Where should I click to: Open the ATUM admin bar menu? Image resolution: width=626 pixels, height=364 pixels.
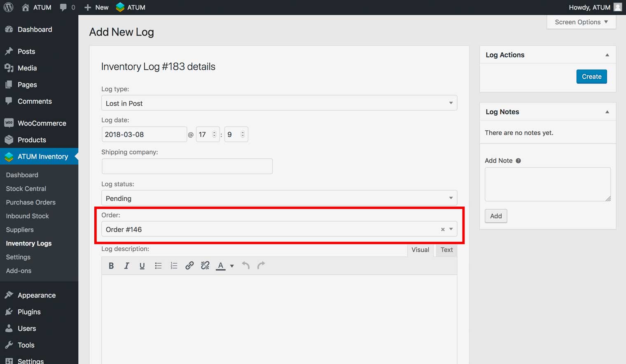pyautogui.click(x=131, y=7)
